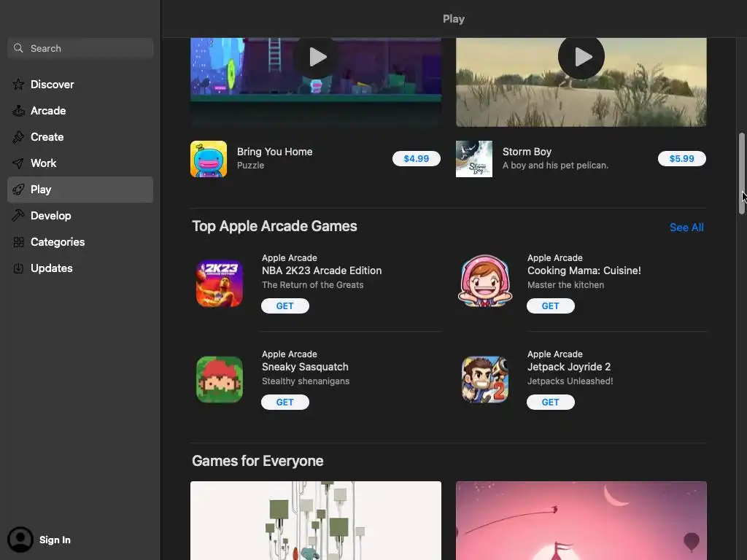
Task: Click the "Stealthy shenanigans" subtitle
Action: point(306,381)
